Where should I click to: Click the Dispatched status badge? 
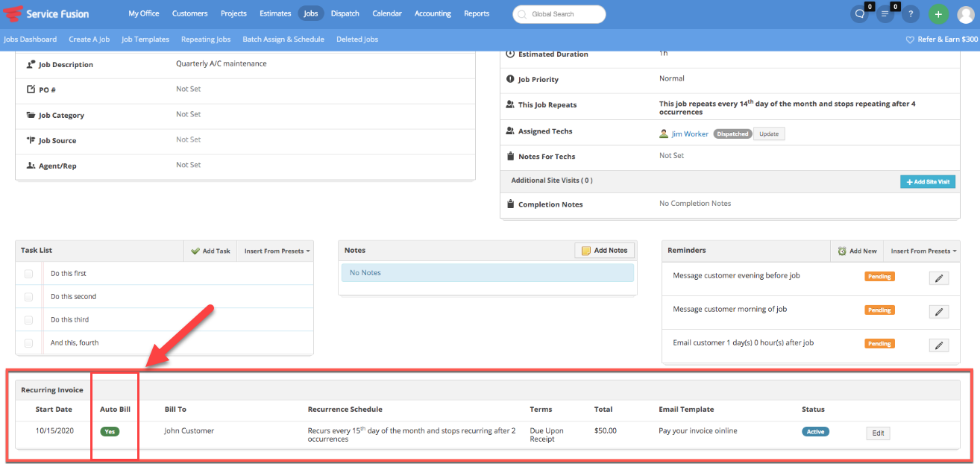pyautogui.click(x=732, y=134)
